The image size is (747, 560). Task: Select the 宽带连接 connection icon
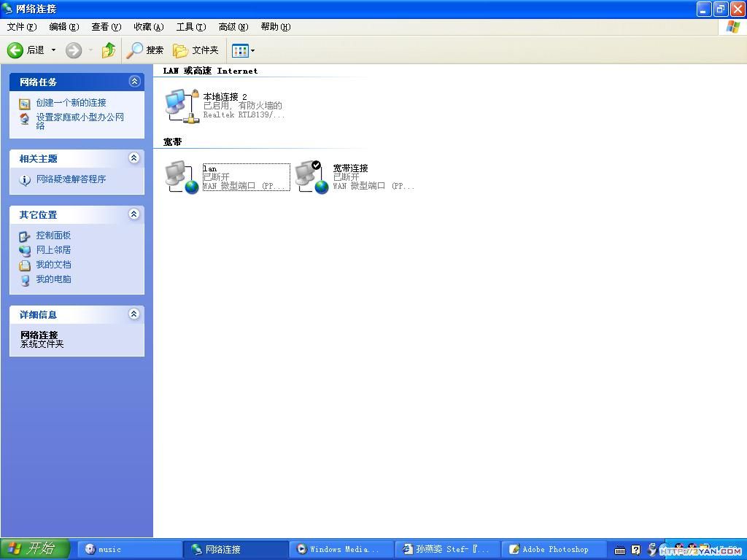click(x=312, y=177)
